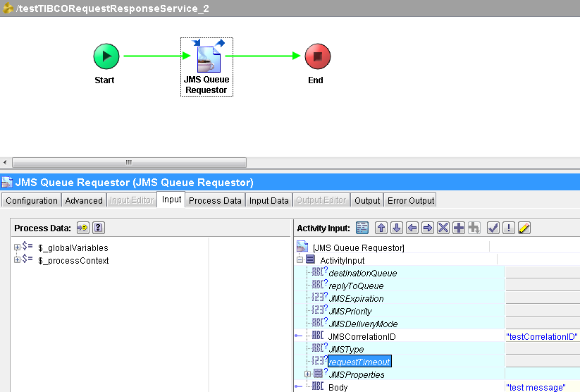The image size is (580, 392).
Task: Click the yellow pencil edit icon
Action: tap(524, 228)
